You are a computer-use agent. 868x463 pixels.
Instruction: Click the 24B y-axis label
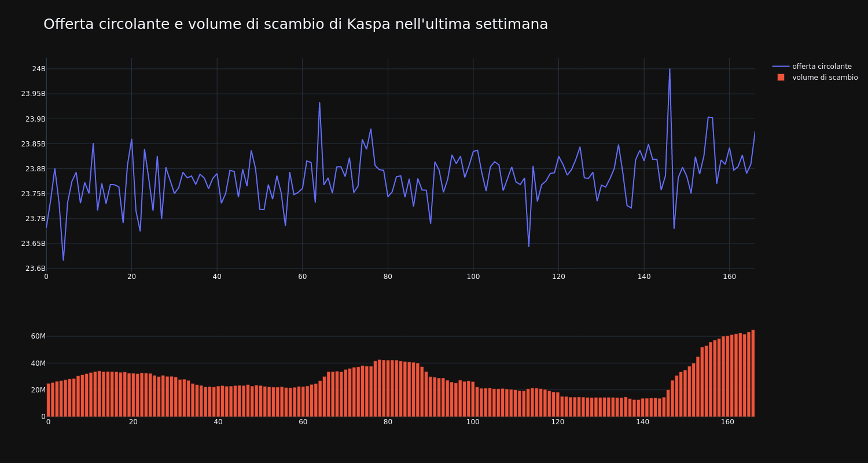(39, 69)
